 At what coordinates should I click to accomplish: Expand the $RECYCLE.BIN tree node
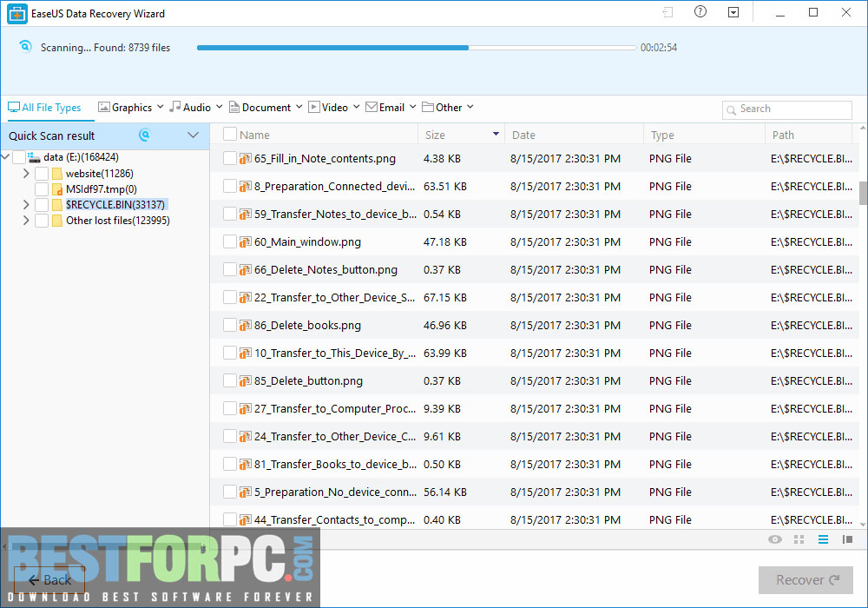(x=26, y=205)
